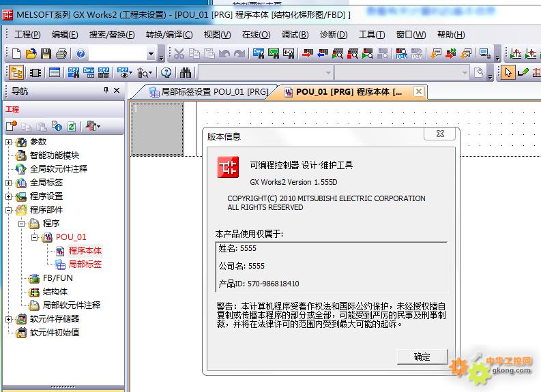Click the gray ladder block in editor
Screen dimensions: 541x392
(x=158, y=130)
